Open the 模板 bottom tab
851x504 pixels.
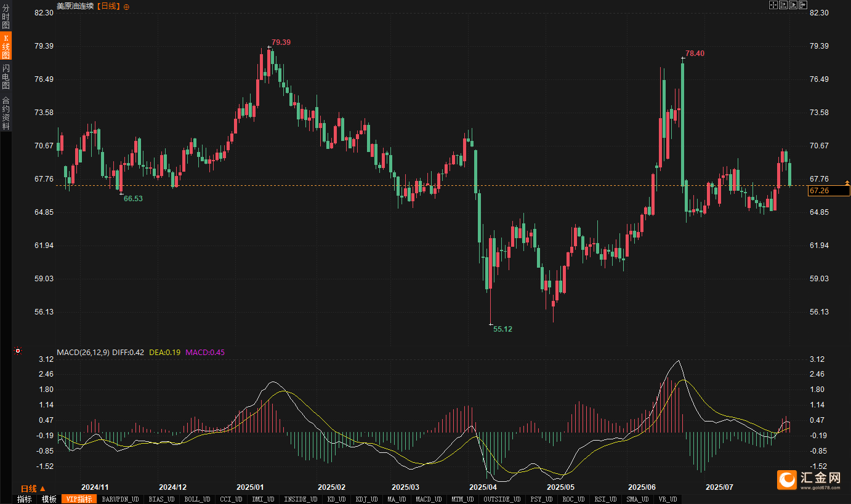pyautogui.click(x=49, y=499)
